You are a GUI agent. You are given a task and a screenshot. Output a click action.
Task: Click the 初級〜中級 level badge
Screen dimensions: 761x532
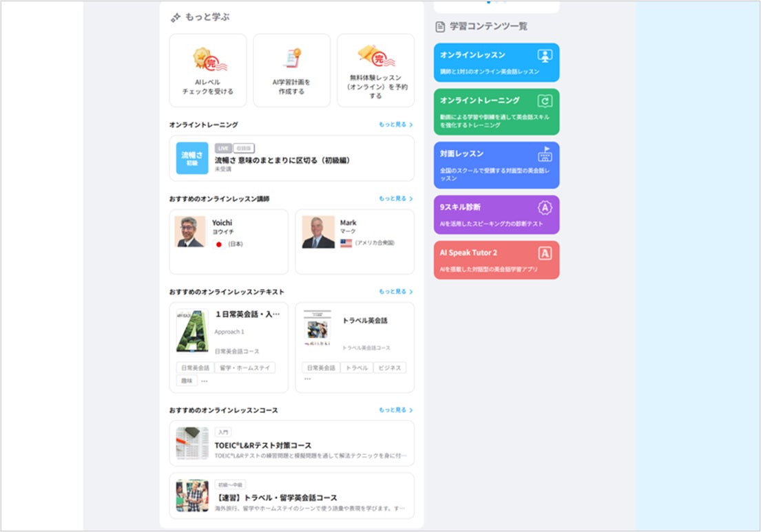(231, 485)
